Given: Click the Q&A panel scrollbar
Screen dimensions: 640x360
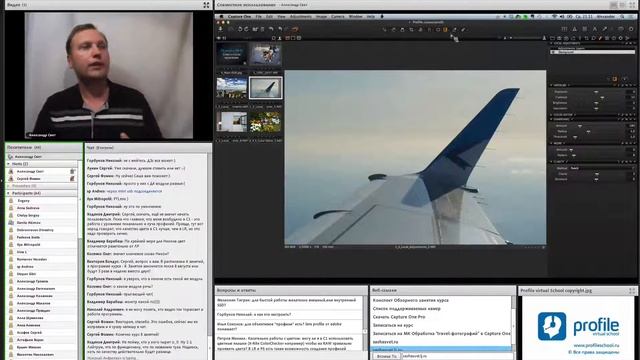Looking at the screenshot, I should (365, 322).
